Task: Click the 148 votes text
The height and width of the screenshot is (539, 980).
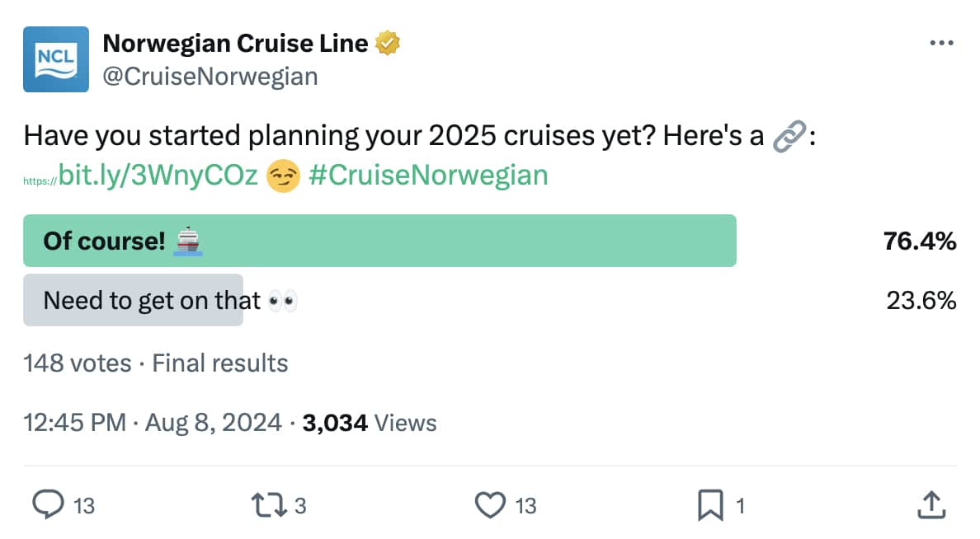Action: [x=78, y=363]
